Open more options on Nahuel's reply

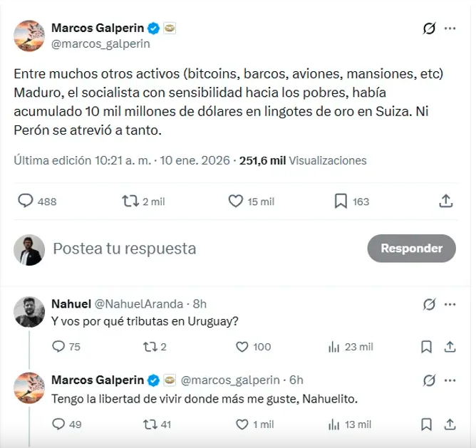(x=450, y=304)
